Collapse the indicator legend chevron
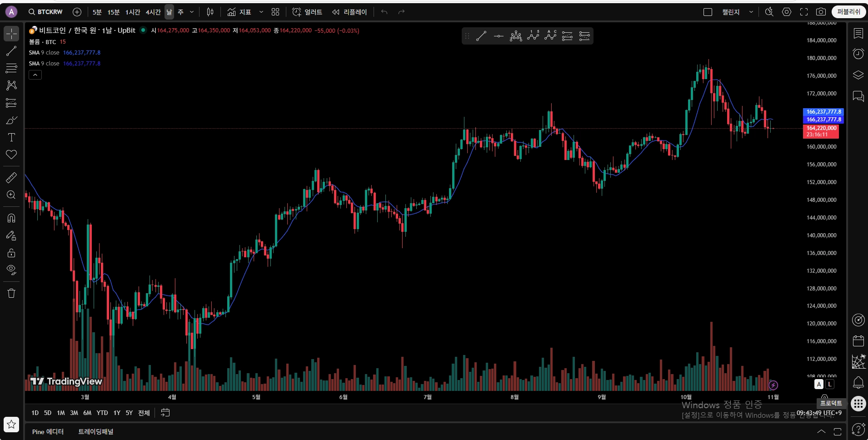868x440 pixels. pyautogui.click(x=35, y=75)
